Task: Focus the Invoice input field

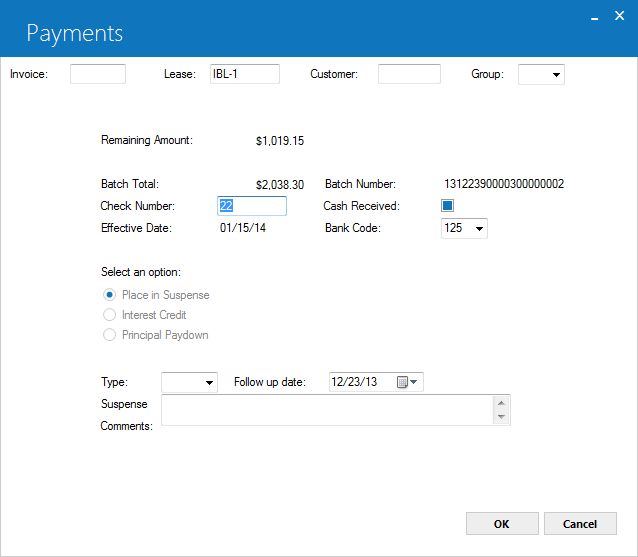Action: click(98, 74)
